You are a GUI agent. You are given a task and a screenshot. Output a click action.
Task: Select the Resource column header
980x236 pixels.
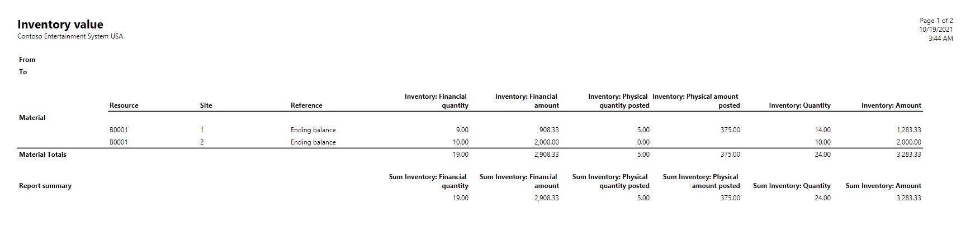click(x=124, y=105)
